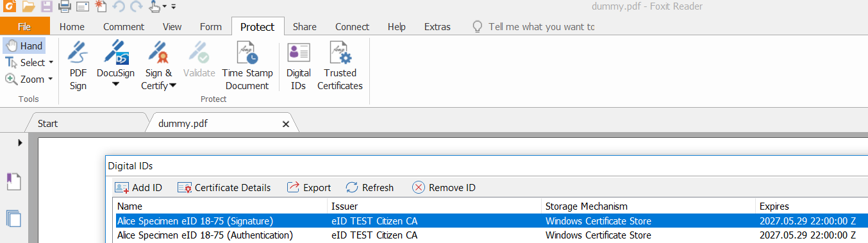Viewport: 868px width, 243px height.
Task: Switch to the Share ribbon tab
Action: click(305, 26)
